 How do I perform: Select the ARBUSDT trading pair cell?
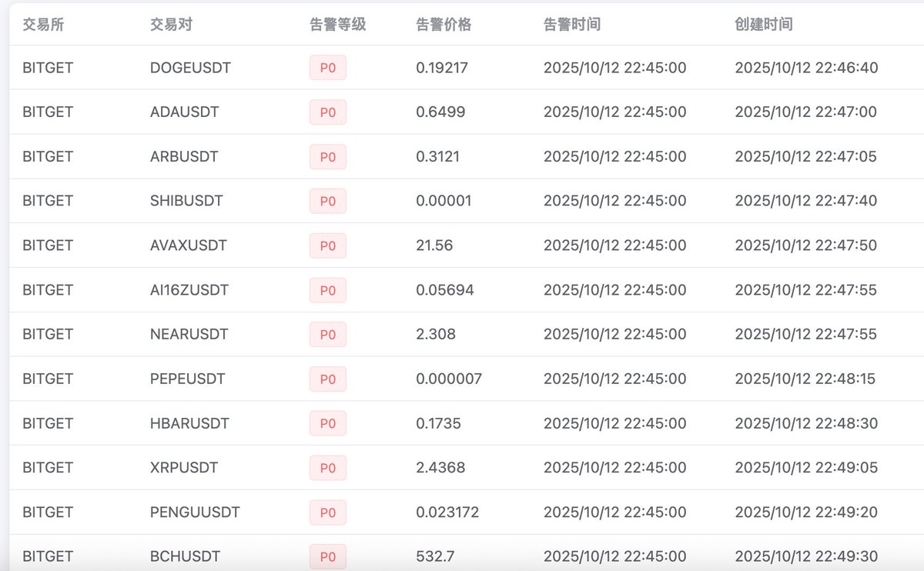tap(184, 157)
